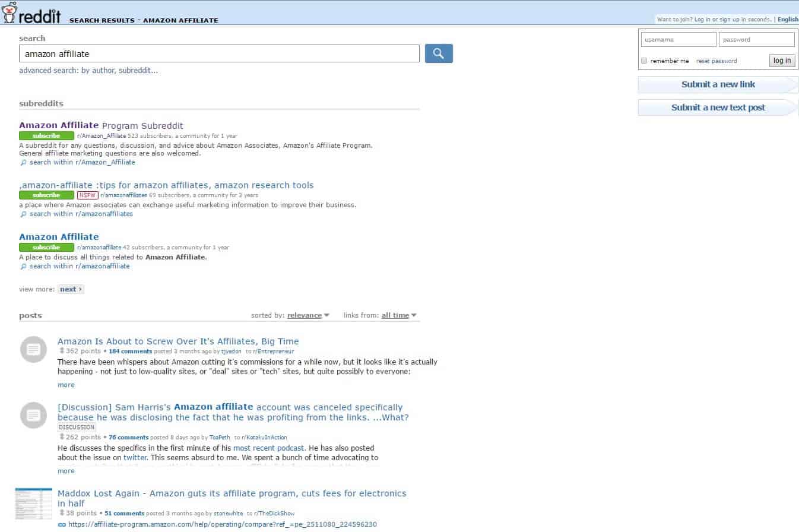This screenshot has width=799, height=532.
Task: Click the reddit alien logo
Action: pos(10,12)
